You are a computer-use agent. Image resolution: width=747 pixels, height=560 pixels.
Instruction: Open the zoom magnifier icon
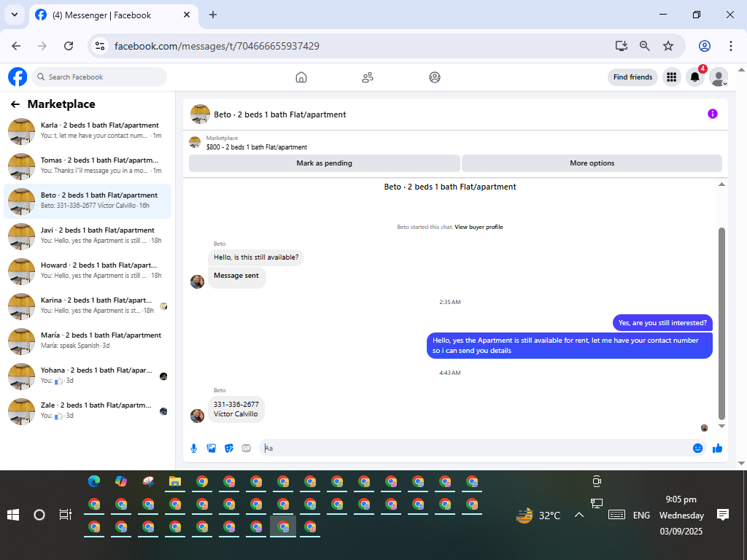point(645,46)
